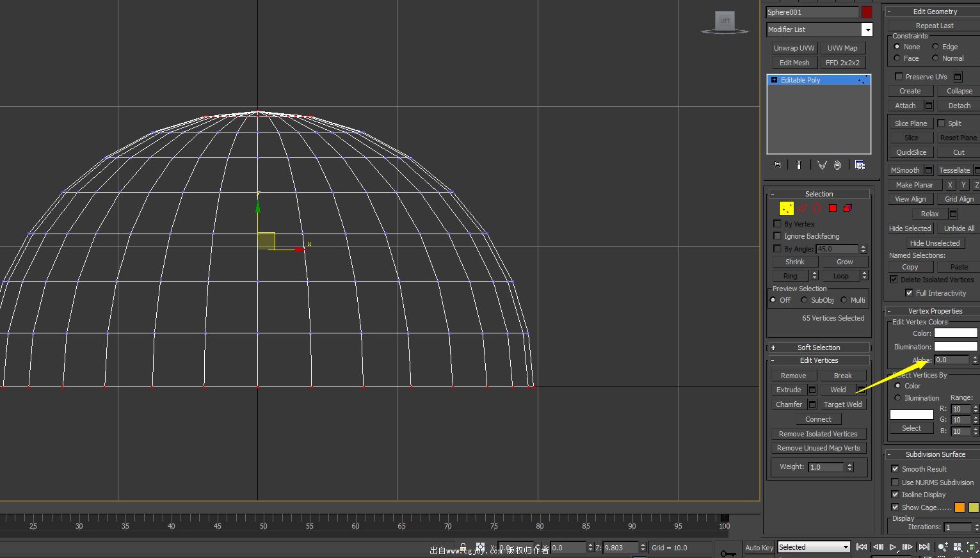Open Modifier List dropdown
This screenshot has width=980, height=558.
(x=867, y=29)
